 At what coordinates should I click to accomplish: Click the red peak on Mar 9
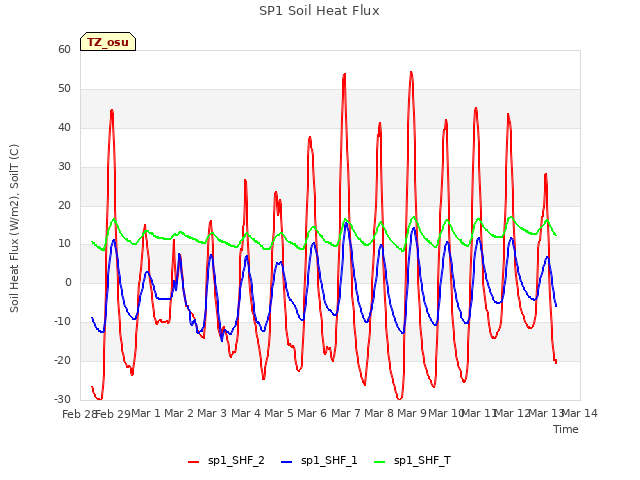[411, 72]
